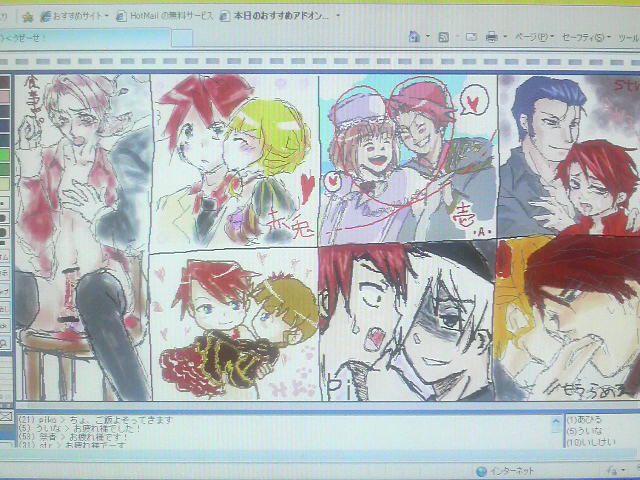This screenshot has height=480, width=640.
Task: Choose the large brush size dot
Action: coord(3,233)
